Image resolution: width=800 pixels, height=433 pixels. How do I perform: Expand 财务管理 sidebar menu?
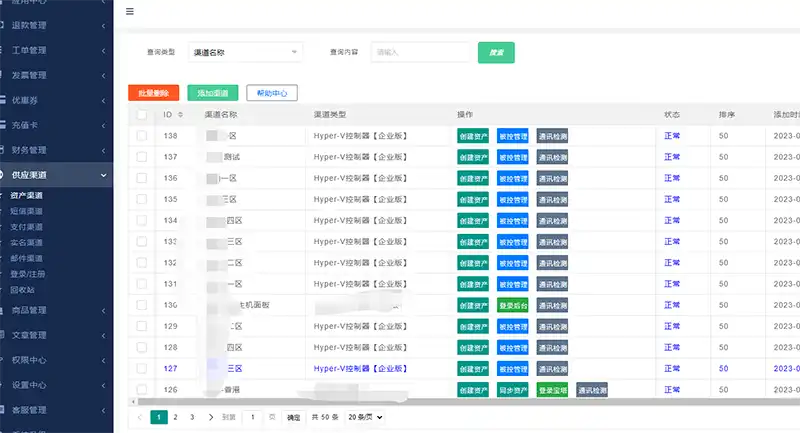coord(55,150)
